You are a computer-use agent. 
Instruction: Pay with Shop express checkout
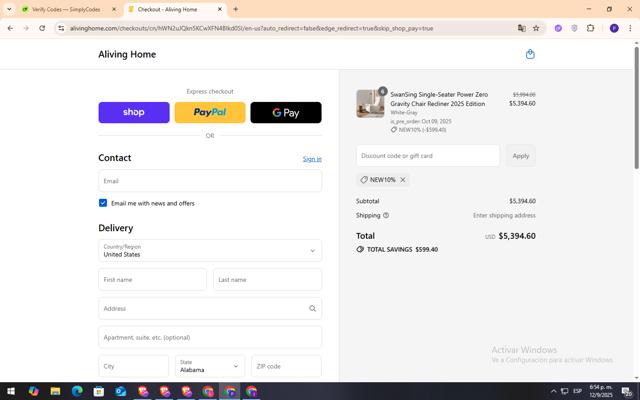tap(134, 112)
